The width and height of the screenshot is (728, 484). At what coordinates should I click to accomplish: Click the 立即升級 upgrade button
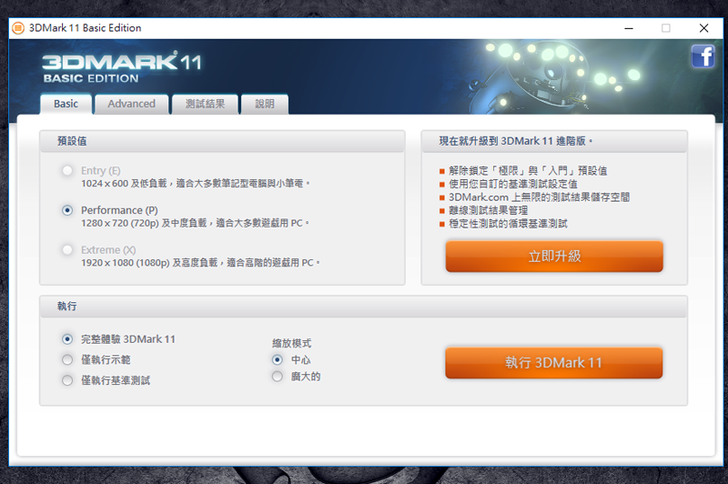[554, 256]
